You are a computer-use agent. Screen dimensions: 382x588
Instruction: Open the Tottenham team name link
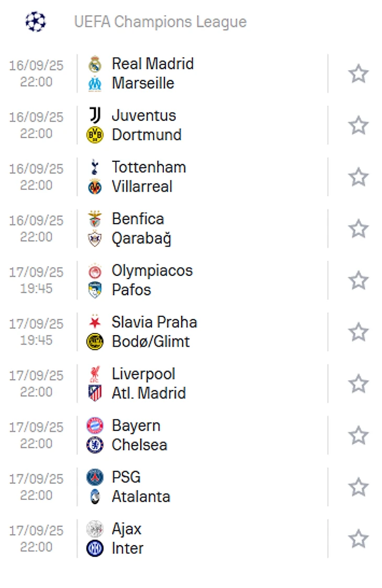coord(149,168)
